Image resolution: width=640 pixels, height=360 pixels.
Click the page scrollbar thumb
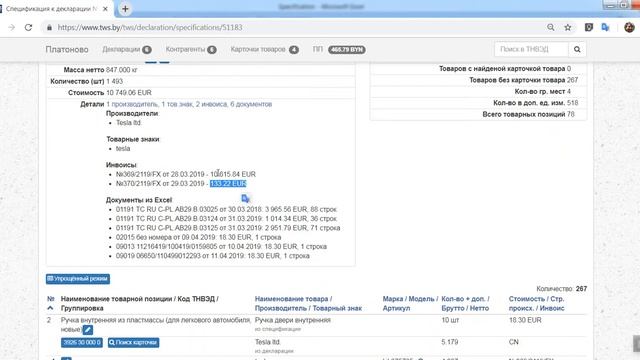[x=636, y=344]
